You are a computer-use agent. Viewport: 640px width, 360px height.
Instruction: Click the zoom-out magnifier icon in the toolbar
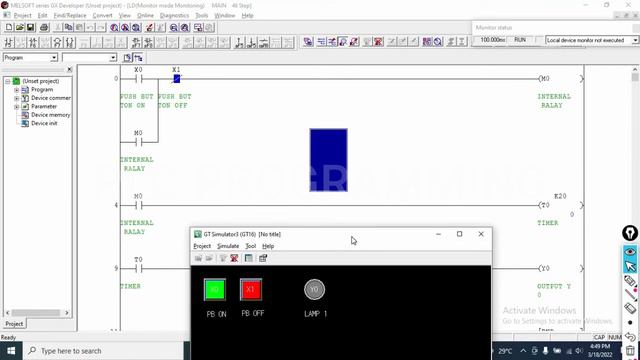[174, 27]
